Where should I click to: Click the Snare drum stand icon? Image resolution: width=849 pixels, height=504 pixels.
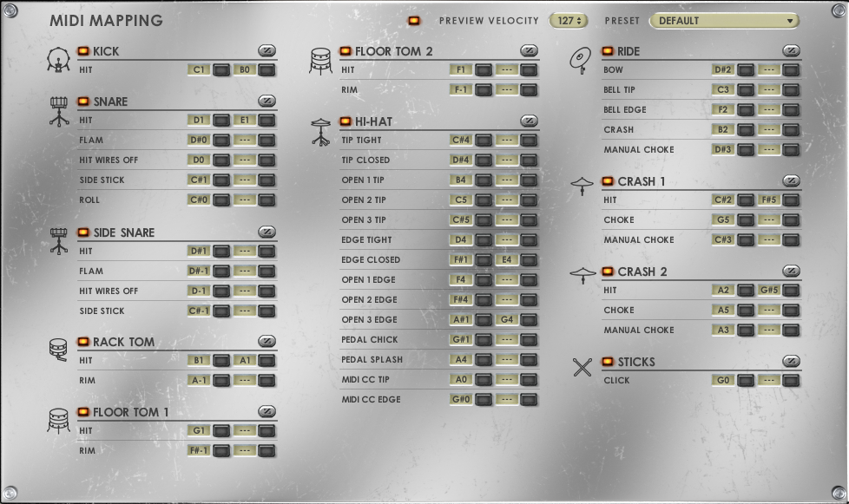pyautogui.click(x=58, y=111)
